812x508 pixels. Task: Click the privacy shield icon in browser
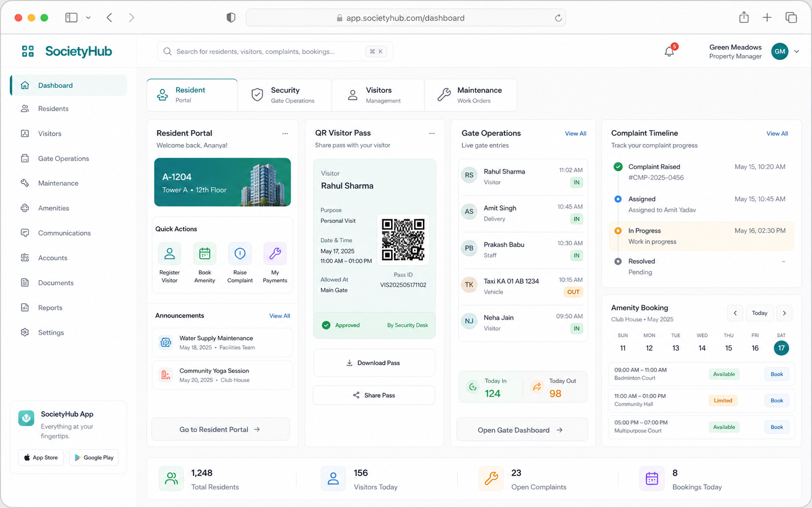(231, 17)
